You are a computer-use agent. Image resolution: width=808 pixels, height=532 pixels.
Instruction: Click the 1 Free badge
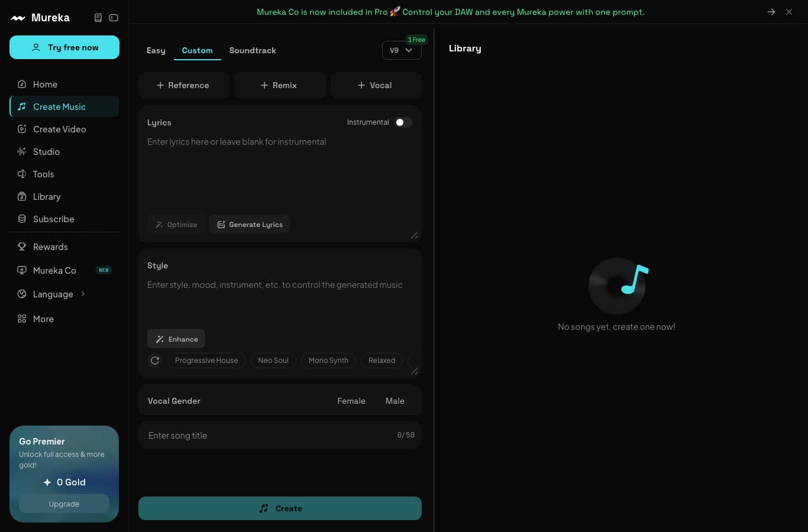[416, 40]
